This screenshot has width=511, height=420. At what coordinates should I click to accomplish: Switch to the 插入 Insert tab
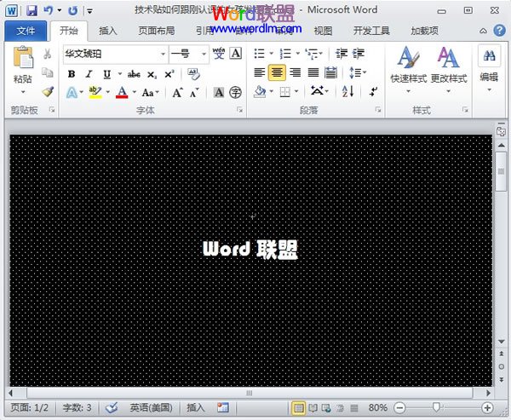click(108, 31)
